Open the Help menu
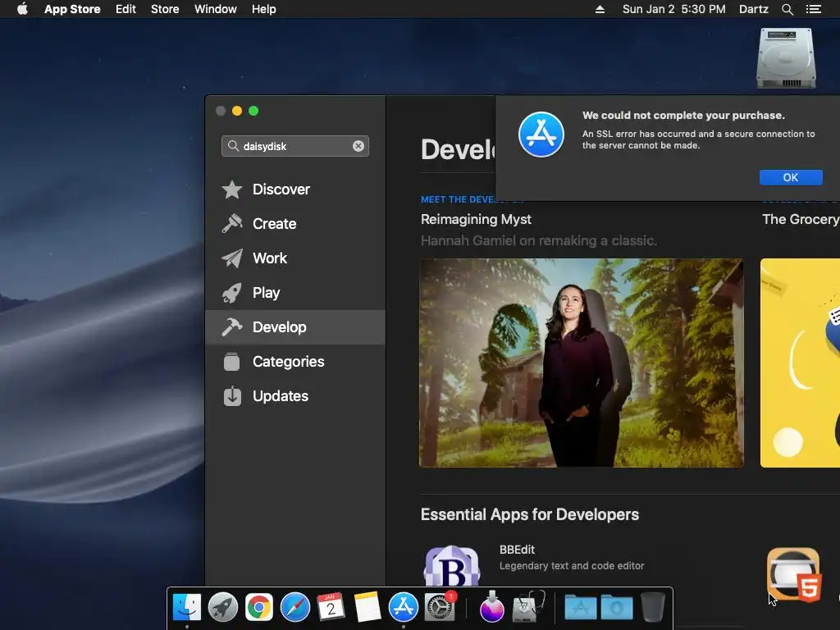The image size is (840, 630). pos(263,9)
